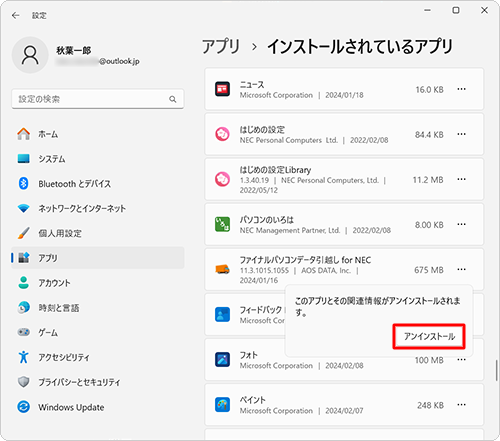Click the vertical scrollbar of the app list
Screen dimensions: 500x441
[x=496, y=370]
